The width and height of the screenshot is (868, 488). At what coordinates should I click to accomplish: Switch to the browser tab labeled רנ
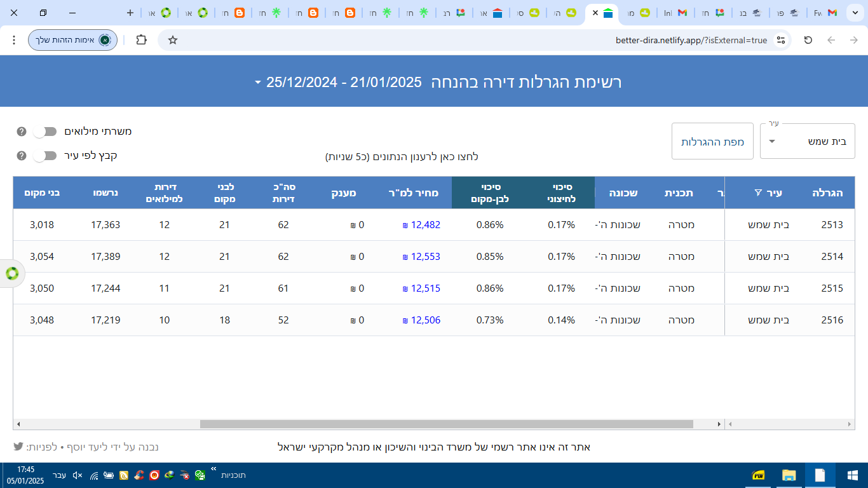tap(454, 13)
